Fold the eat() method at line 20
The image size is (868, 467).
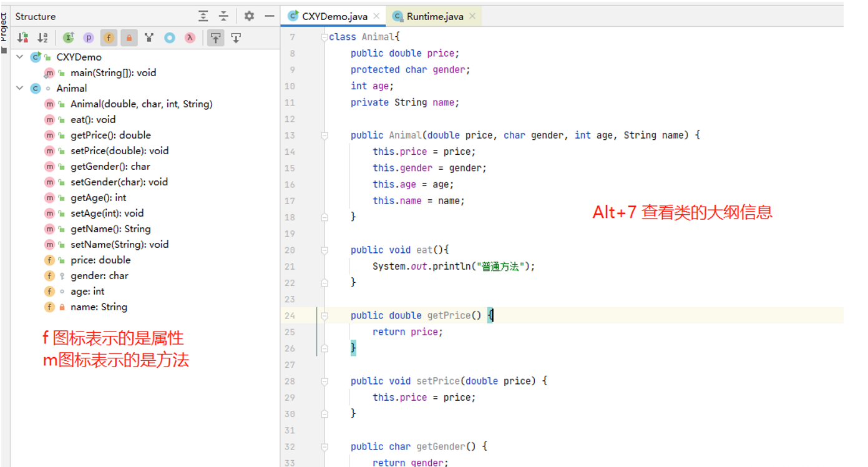324,250
